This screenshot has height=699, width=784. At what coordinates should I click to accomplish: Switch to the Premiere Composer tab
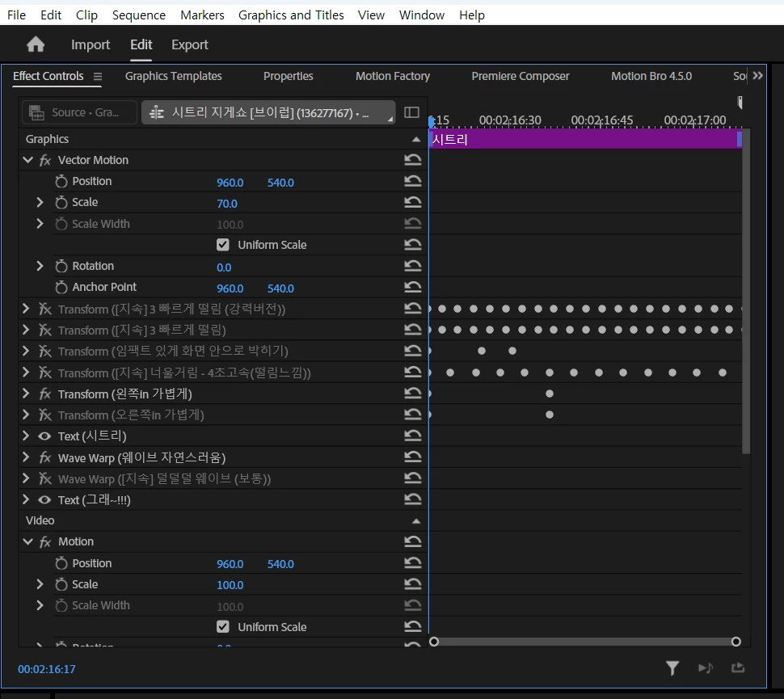[520, 76]
